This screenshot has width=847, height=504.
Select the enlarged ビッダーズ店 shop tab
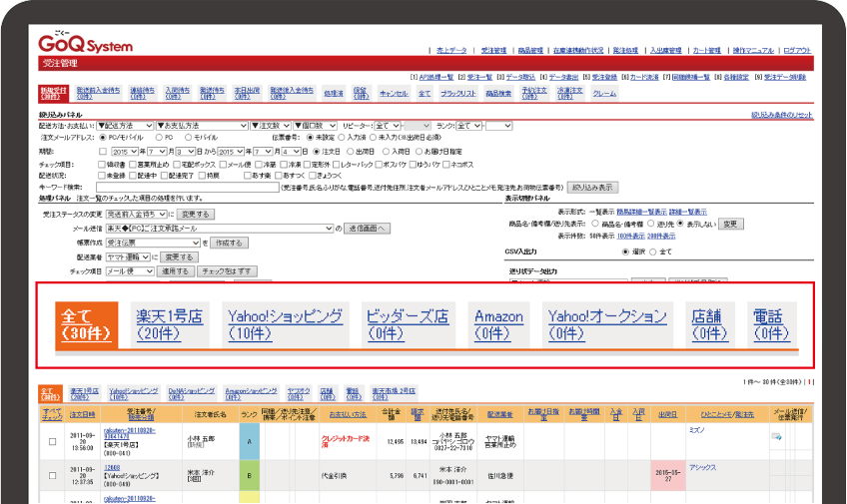(408, 324)
